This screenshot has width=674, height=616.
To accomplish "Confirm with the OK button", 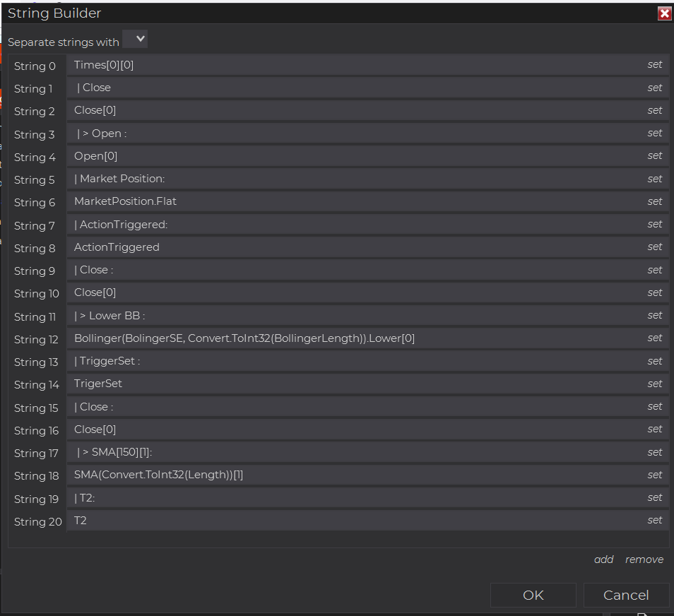I will 533,595.
